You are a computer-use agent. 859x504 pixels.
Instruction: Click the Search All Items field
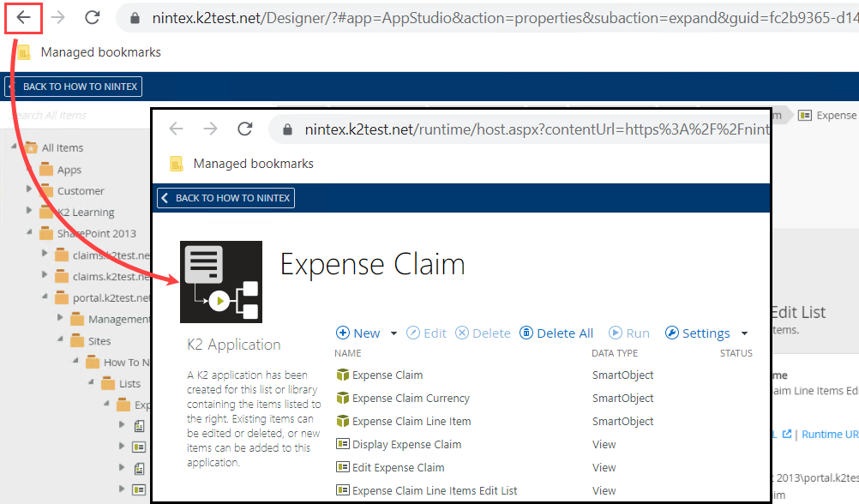click(76, 115)
